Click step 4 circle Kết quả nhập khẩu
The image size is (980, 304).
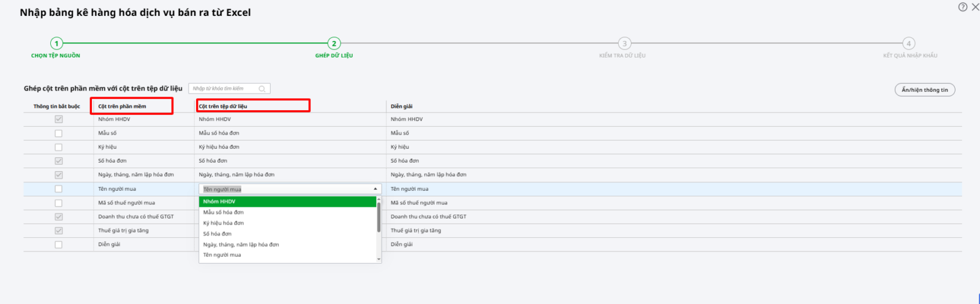coord(909,43)
